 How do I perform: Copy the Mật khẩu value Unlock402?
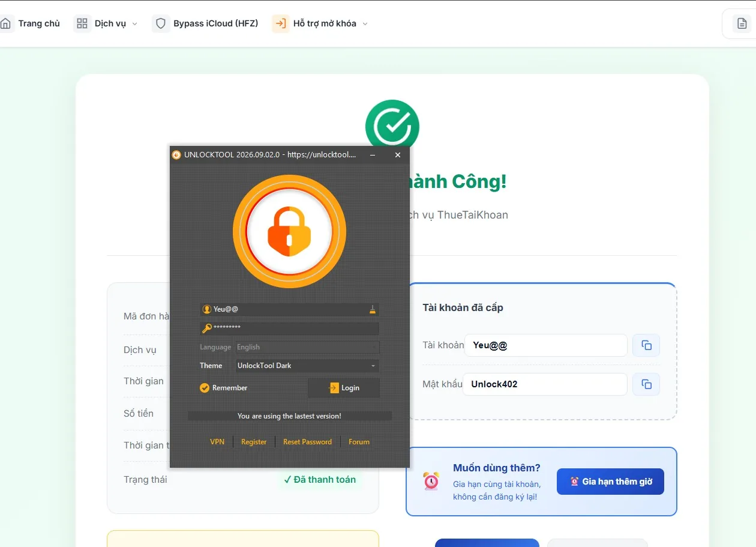[646, 384]
